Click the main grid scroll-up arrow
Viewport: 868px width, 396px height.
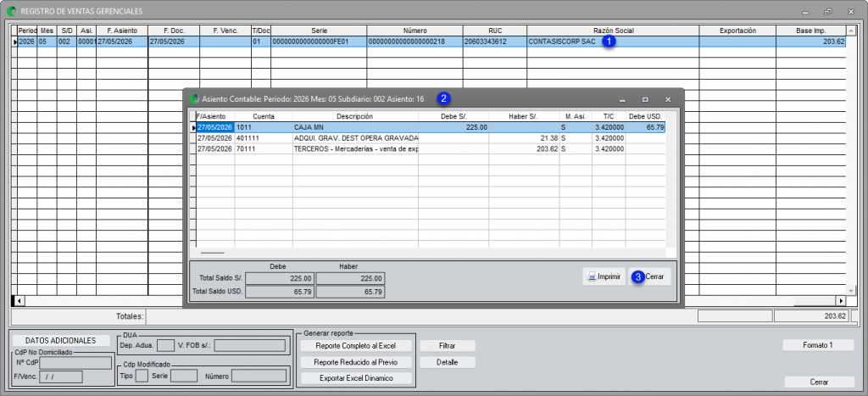(851, 30)
